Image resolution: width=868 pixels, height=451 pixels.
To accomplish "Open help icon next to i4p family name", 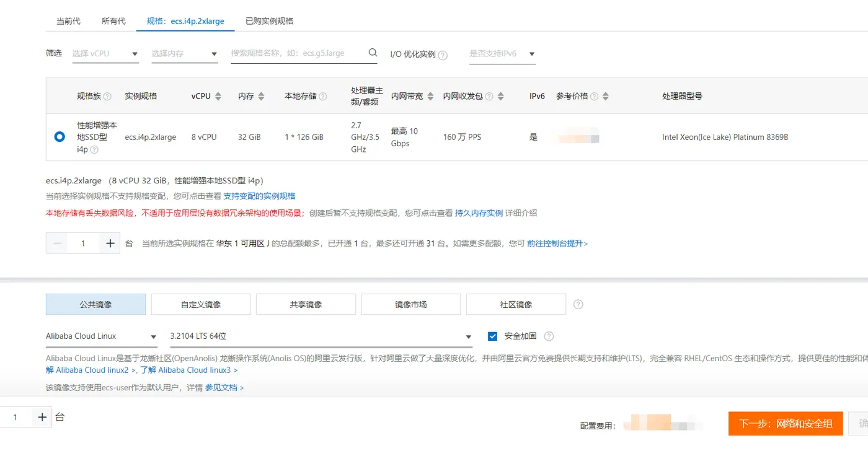I will click(x=94, y=150).
